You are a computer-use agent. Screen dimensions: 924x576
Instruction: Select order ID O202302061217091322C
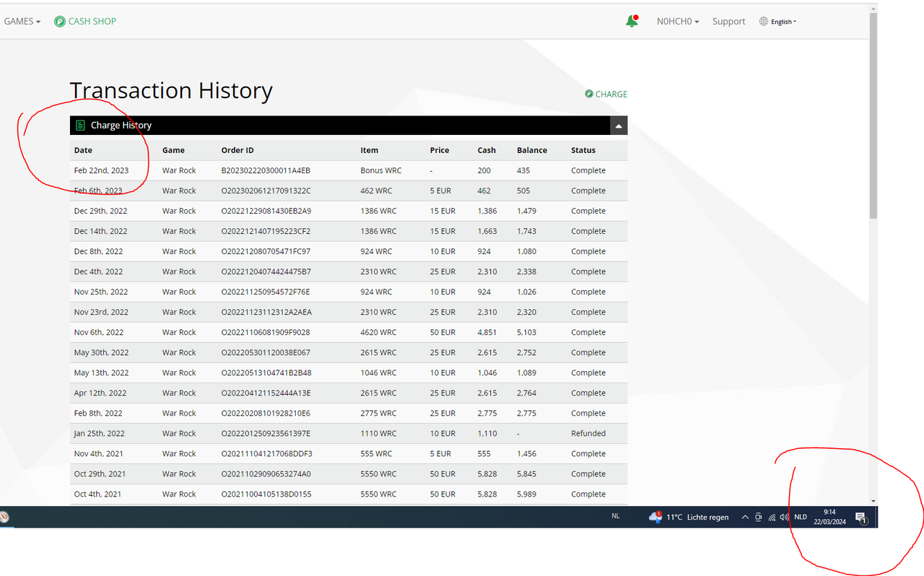tap(266, 191)
